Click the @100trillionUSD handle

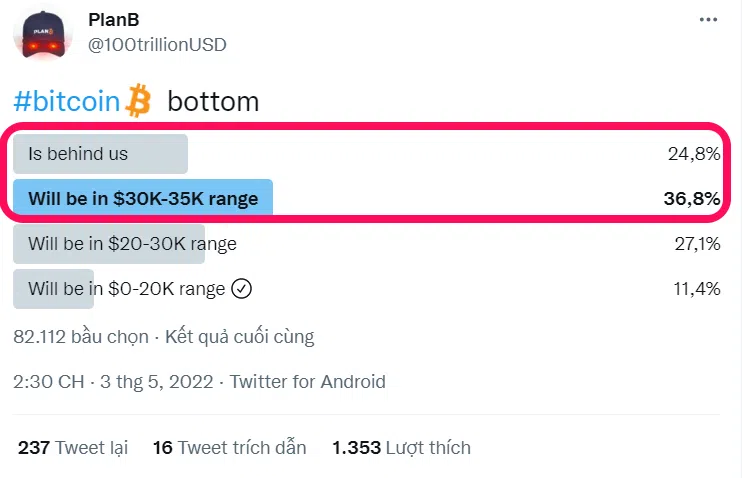(x=158, y=44)
